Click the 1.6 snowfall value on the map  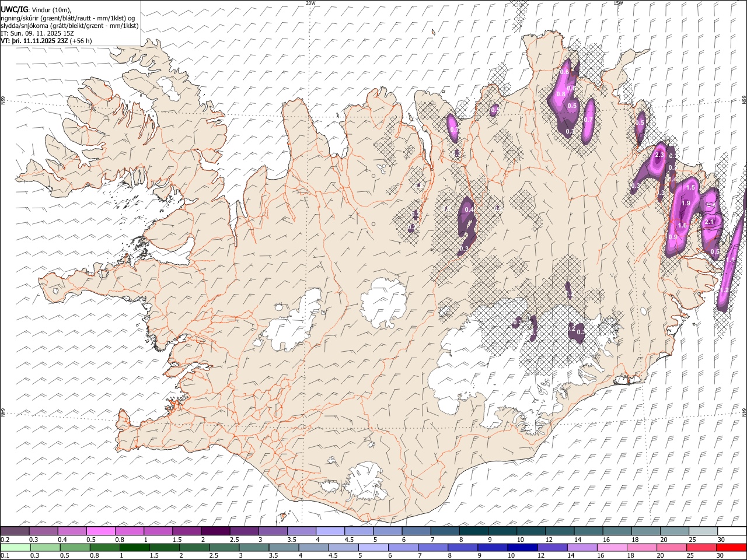[x=682, y=225]
